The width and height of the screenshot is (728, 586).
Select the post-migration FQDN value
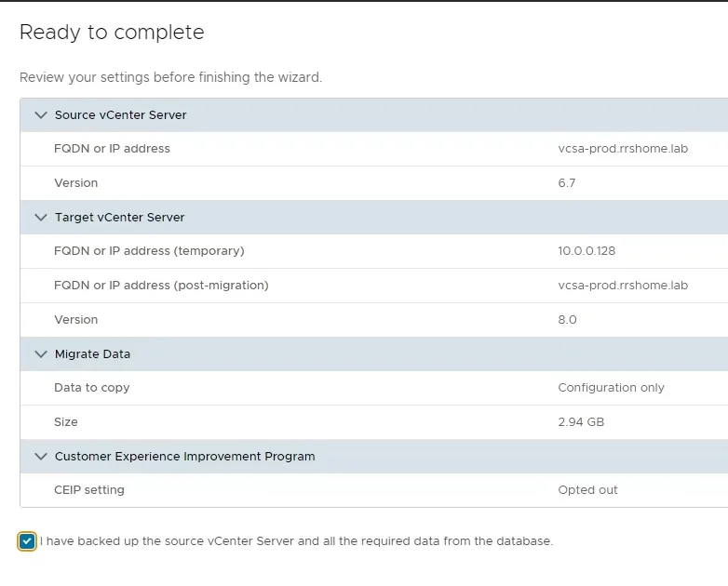[x=622, y=286]
